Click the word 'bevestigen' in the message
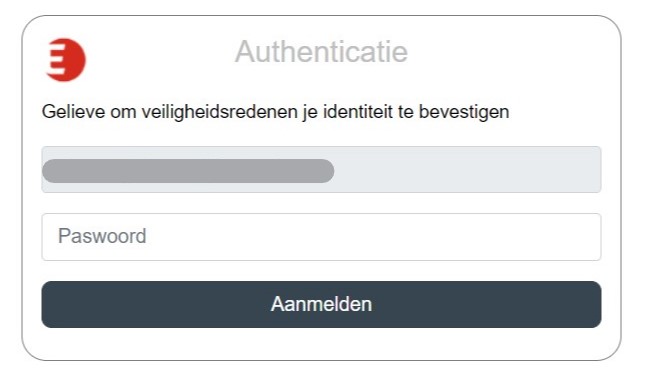This screenshot has width=649, height=381. click(464, 112)
